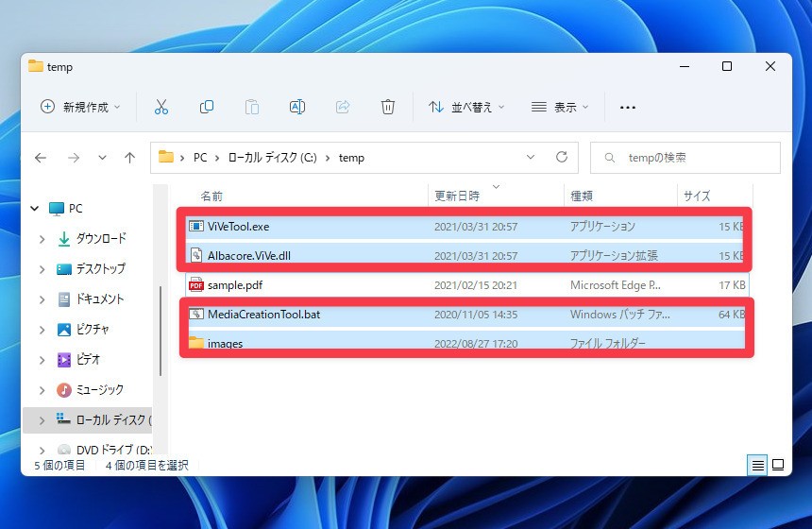Expand the ミュージック tree node
812x529 pixels.
tap(42, 390)
